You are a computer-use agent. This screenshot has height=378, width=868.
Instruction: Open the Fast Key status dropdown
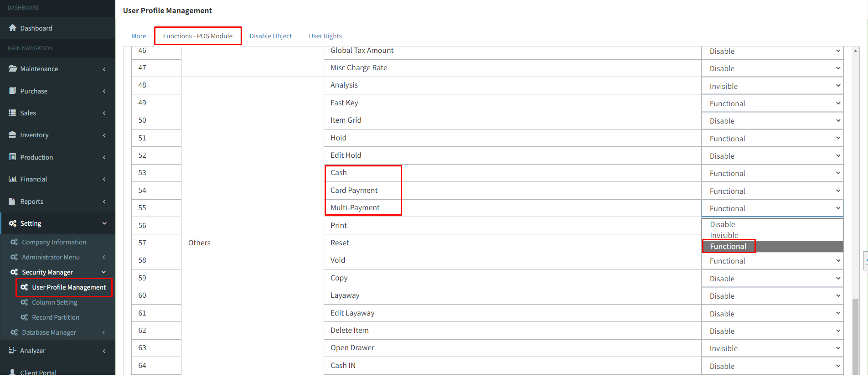[x=772, y=104]
